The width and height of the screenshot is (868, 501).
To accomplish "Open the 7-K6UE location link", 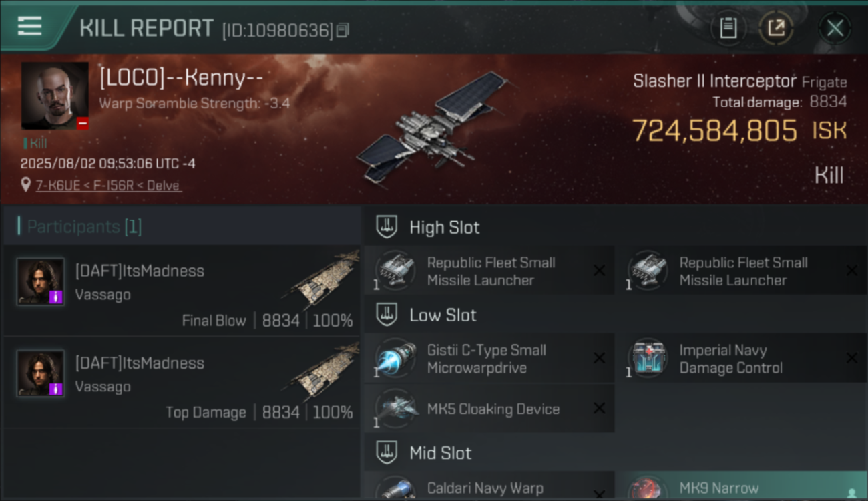I will click(107, 186).
